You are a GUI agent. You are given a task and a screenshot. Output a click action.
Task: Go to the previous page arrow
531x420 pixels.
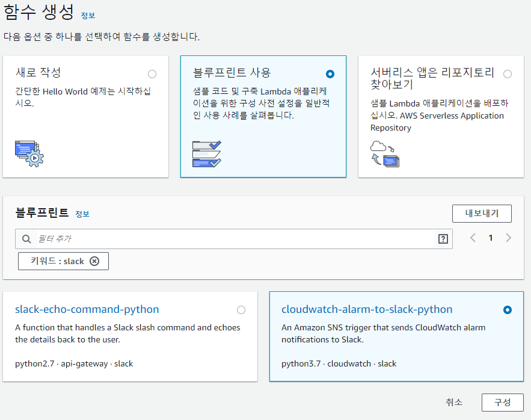(473, 238)
